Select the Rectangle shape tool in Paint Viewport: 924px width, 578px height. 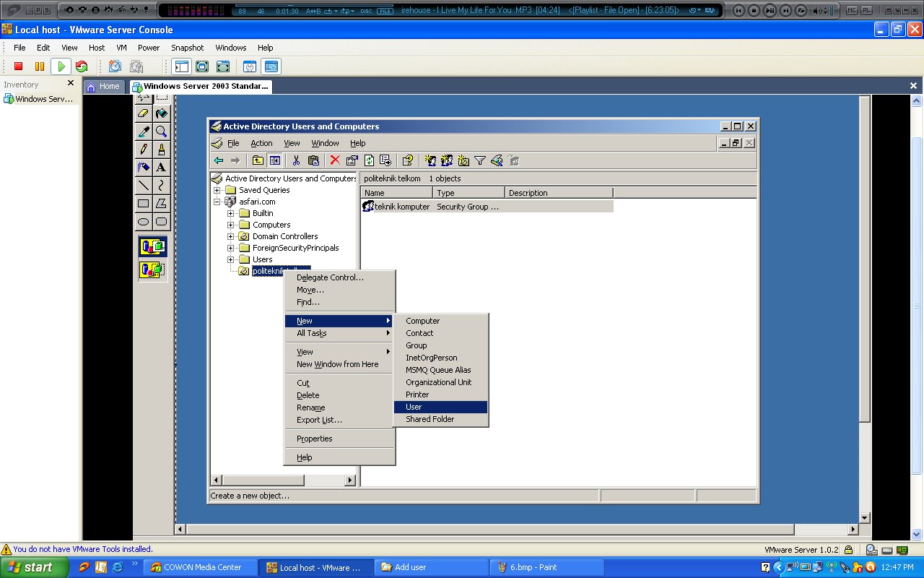tap(143, 204)
